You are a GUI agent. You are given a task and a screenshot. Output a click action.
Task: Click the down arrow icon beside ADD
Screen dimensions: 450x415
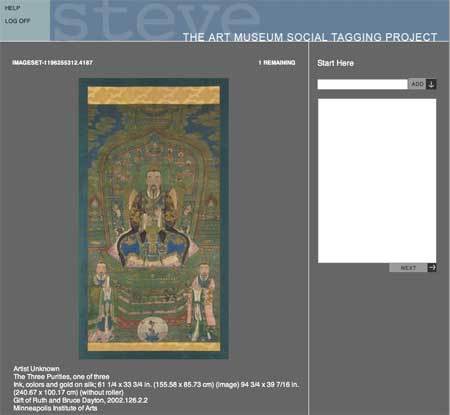tap(431, 84)
